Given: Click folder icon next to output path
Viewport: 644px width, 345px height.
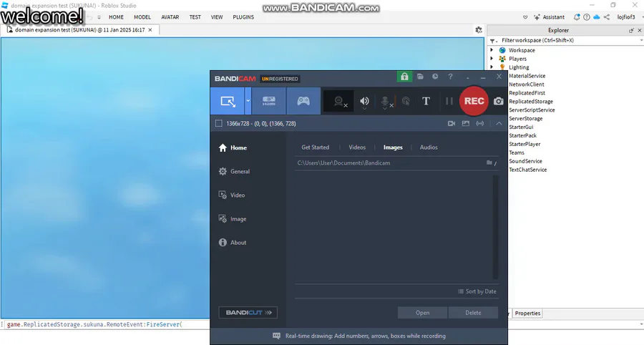Looking at the screenshot, I should point(489,162).
